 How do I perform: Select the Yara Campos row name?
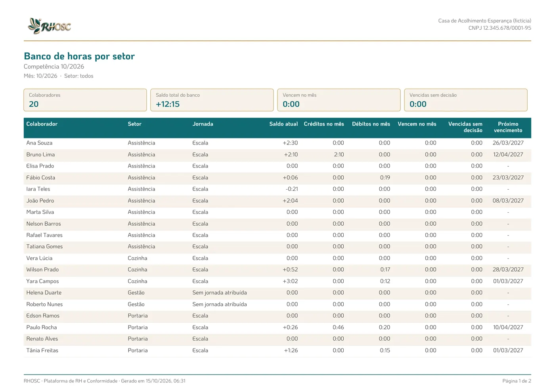pyautogui.click(x=42, y=282)
